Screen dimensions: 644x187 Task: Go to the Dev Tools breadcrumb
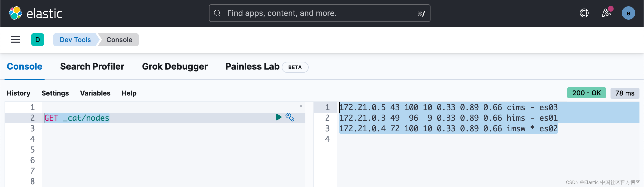click(75, 40)
